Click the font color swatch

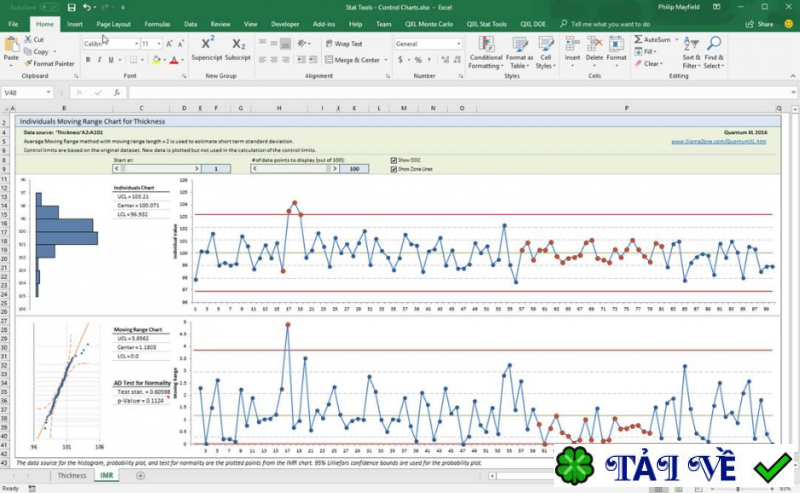pyautogui.click(x=174, y=60)
